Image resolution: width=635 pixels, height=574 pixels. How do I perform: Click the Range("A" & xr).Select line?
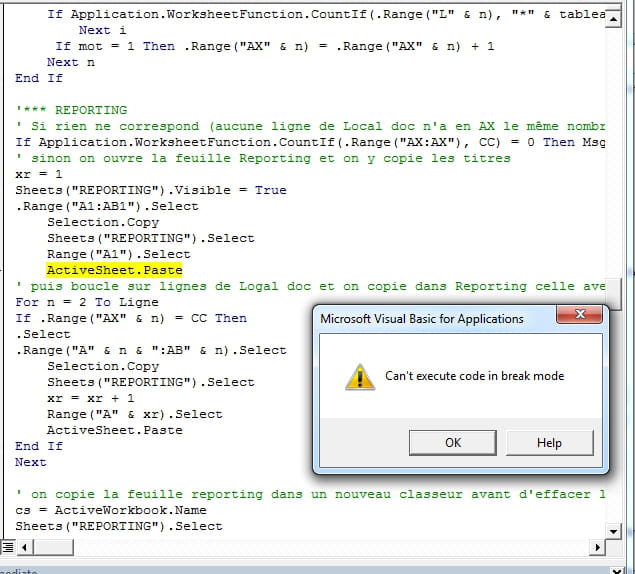[x=135, y=414]
